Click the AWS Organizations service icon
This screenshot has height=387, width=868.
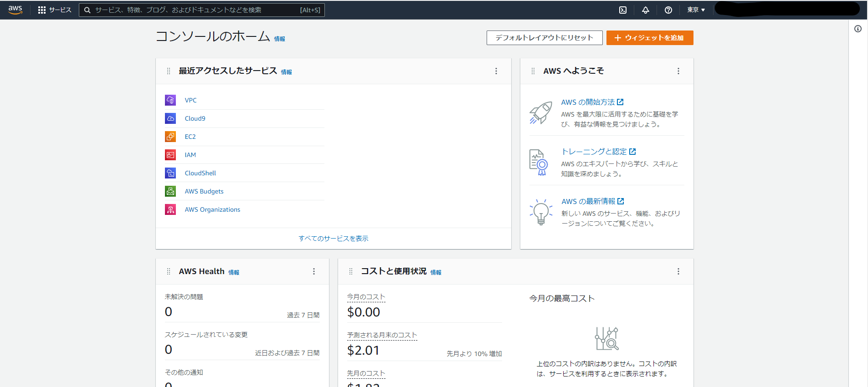(x=170, y=209)
